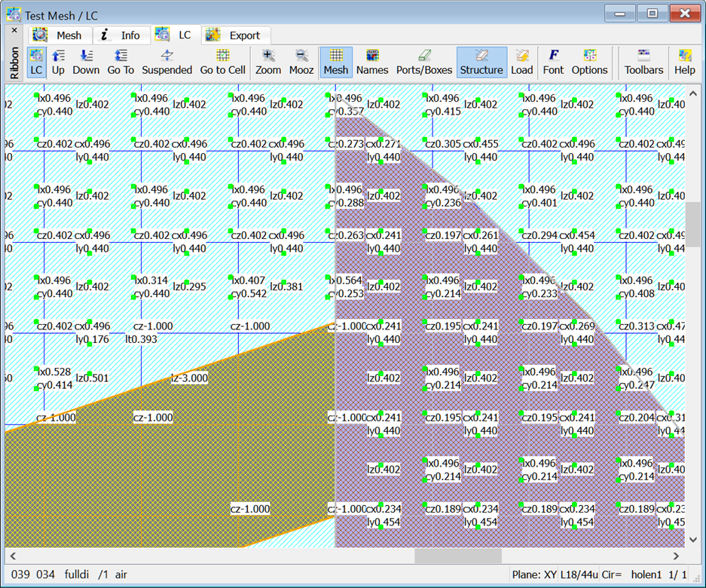This screenshot has width=706, height=588.
Task: Click the Load tool icon
Action: pos(522,62)
